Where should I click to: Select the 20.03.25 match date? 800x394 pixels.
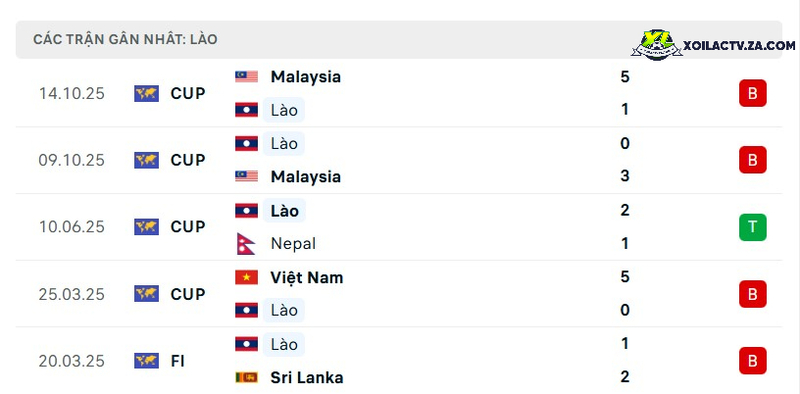[x=71, y=361]
